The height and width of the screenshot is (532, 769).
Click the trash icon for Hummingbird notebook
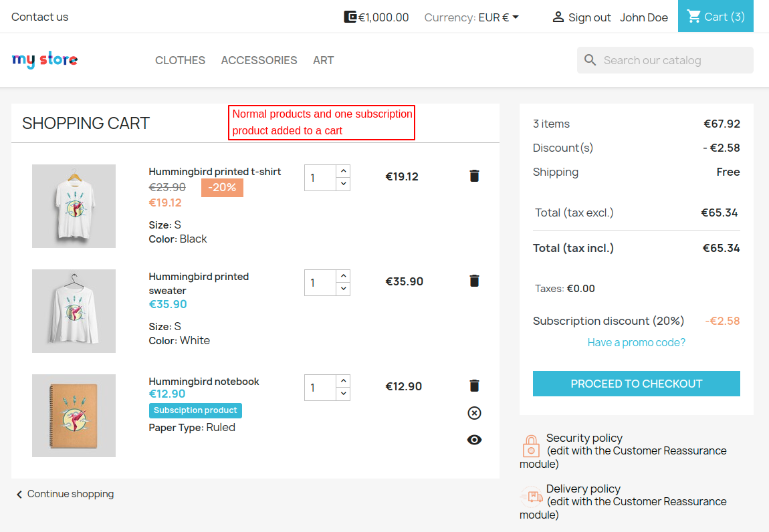474,386
